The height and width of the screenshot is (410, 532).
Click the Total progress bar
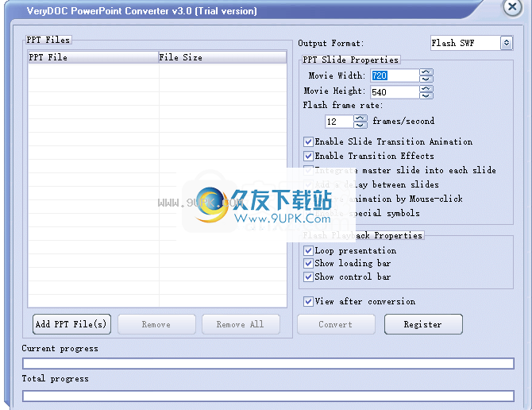point(268,396)
